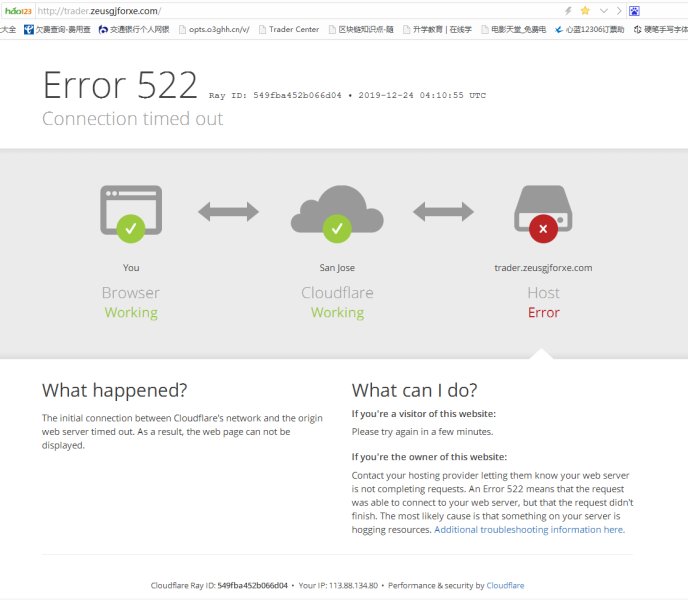Click the lightning bolt speed mode icon
The width and height of the screenshot is (688, 600).
[x=568, y=11]
